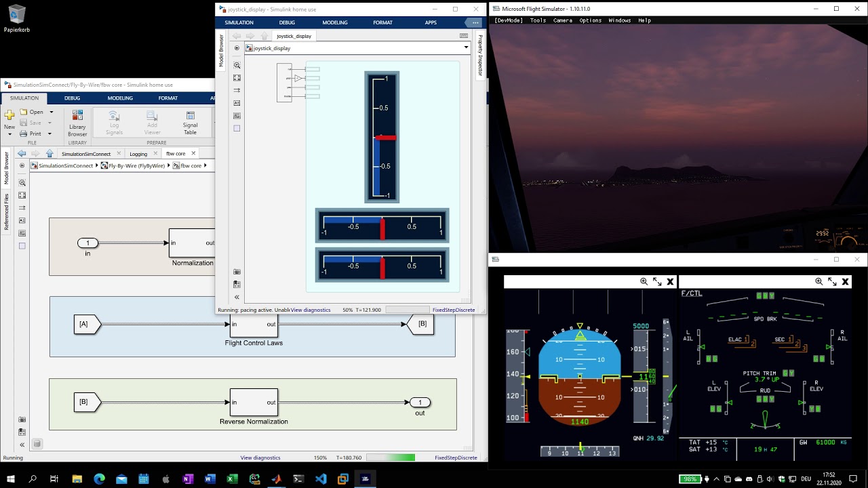Navigate back in the fbw core window

pyautogui.click(x=22, y=154)
